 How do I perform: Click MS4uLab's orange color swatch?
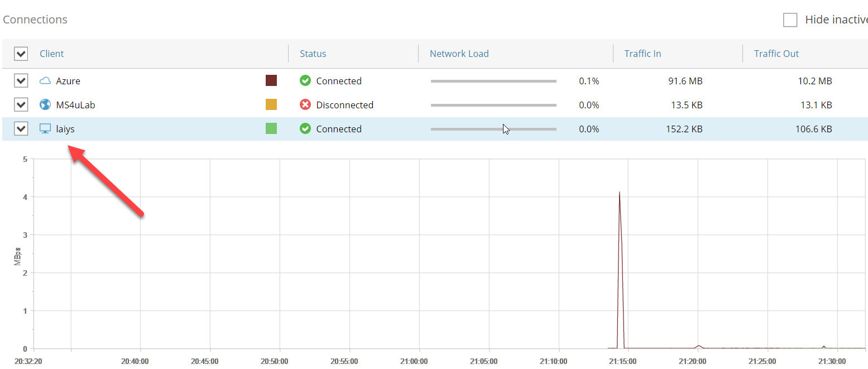(x=271, y=105)
